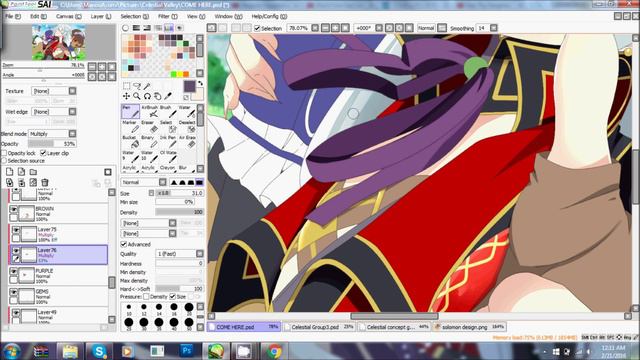Select the Brush tool

(167, 111)
